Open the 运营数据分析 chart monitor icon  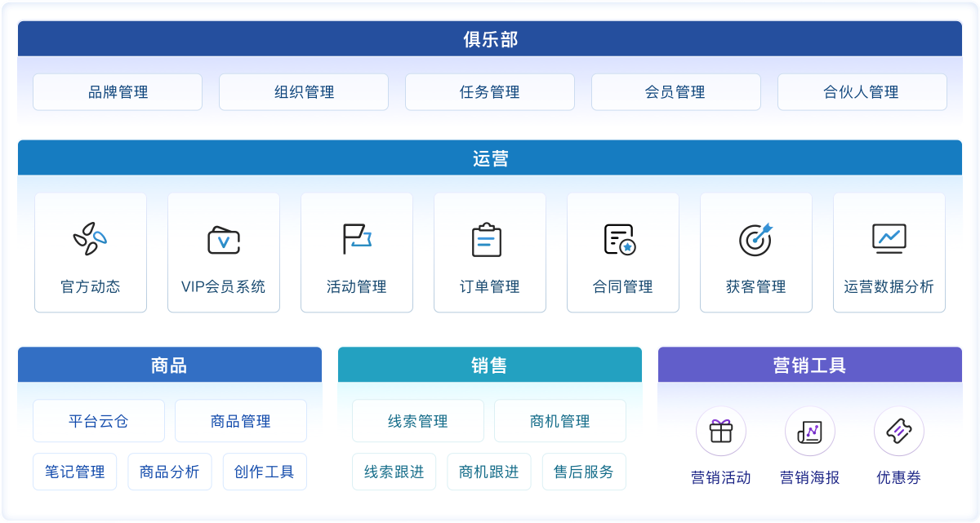tap(889, 238)
